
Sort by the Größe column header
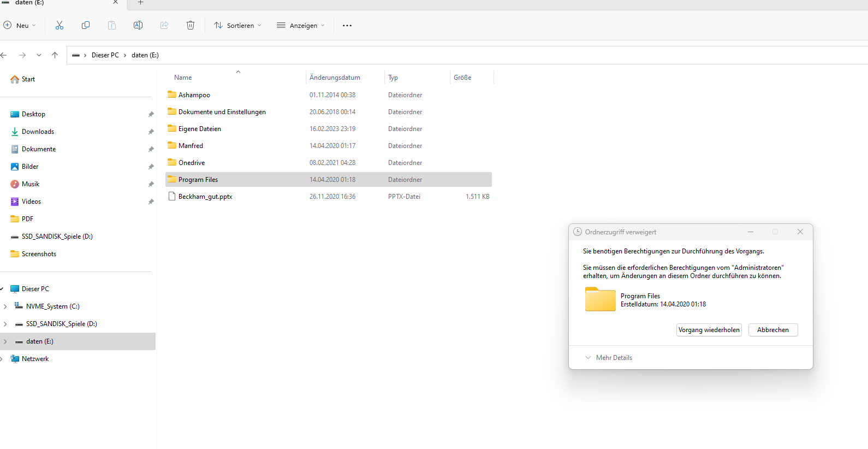pyautogui.click(x=462, y=78)
